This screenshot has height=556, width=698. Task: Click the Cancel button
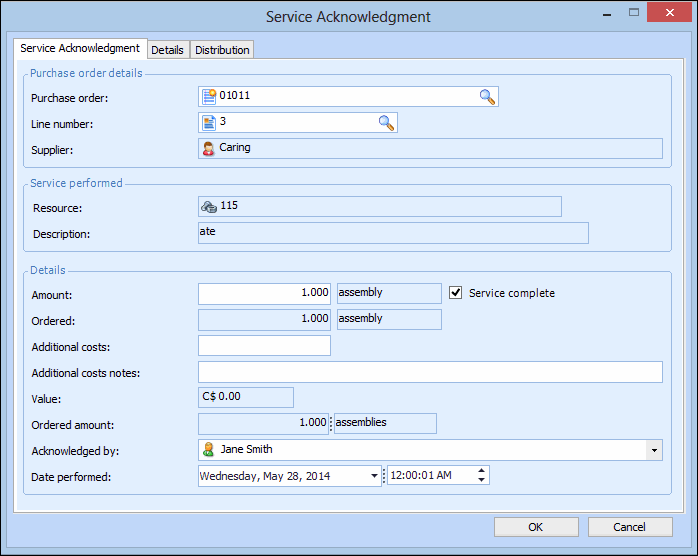[x=629, y=527]
